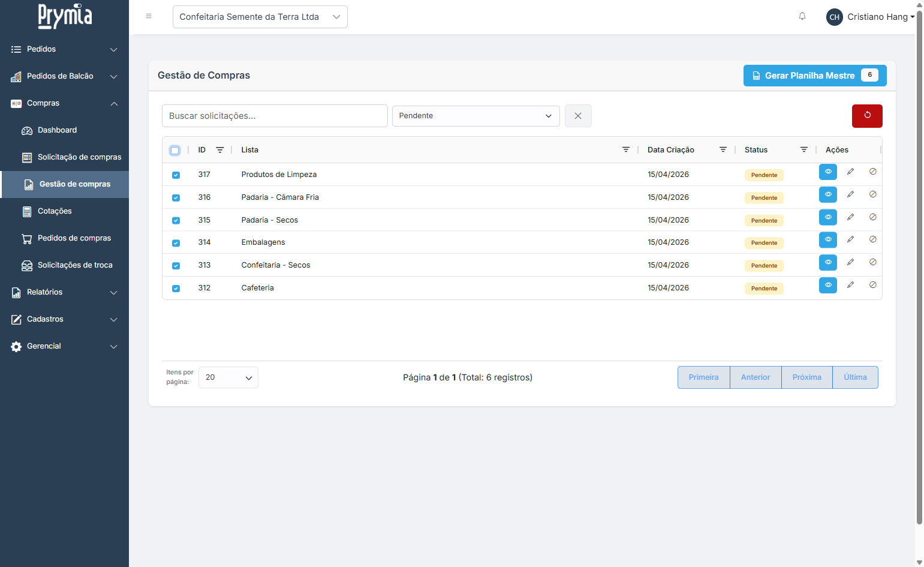The height and width of the screenshot is (567, 924).
Task: Uncheck the Padaria - Secos row checkbox
Action: point(176,221)
